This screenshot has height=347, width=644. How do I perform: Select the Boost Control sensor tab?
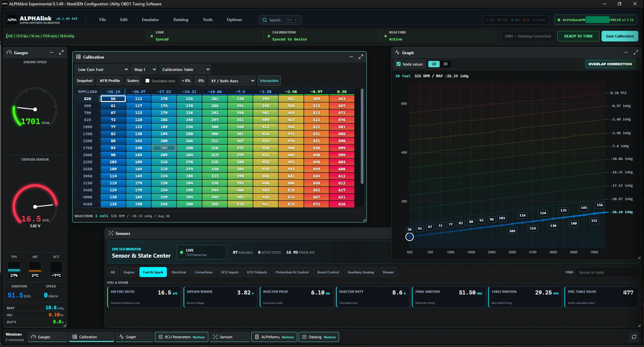pyautogui.click(x=328, y=272)
